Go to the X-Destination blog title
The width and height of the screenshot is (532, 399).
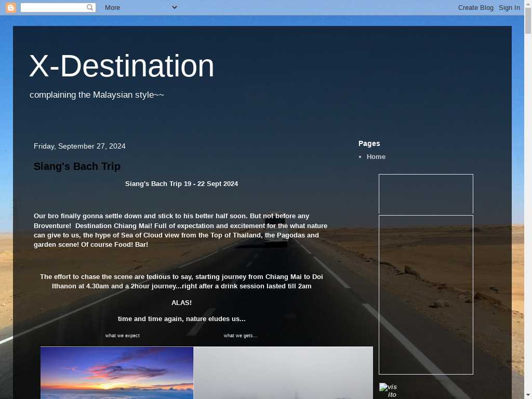click(122, 66)
